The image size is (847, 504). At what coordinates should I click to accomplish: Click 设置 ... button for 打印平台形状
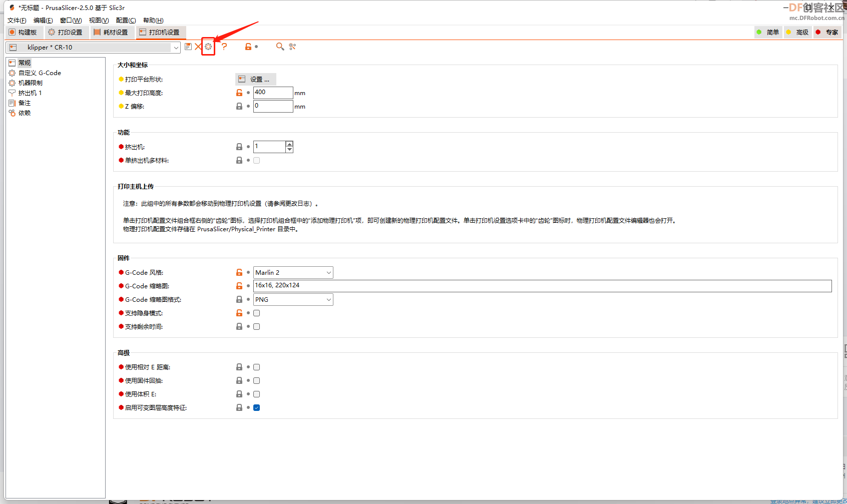point(255,79)
